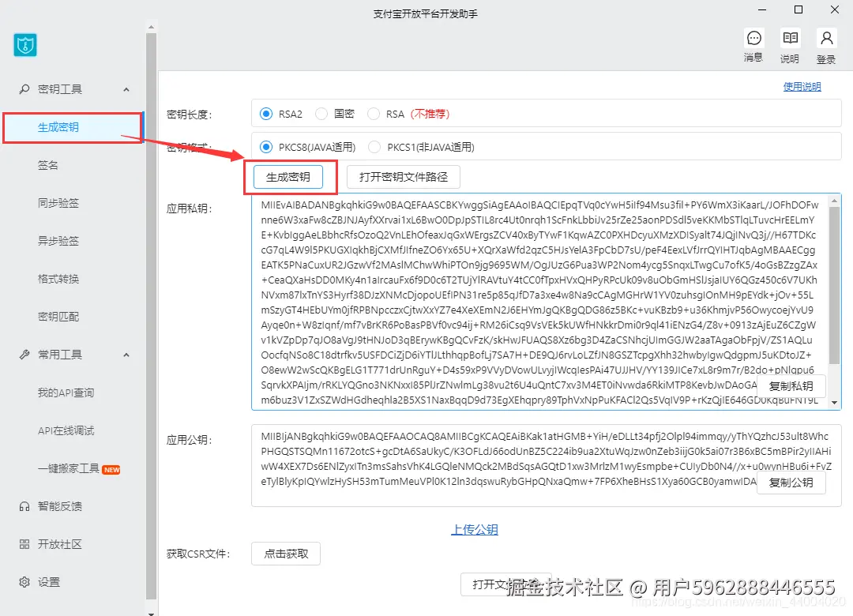Choose PKCS1(非JAVA适用) key format
Screen dimensions: 853x616
coord(374,147)
